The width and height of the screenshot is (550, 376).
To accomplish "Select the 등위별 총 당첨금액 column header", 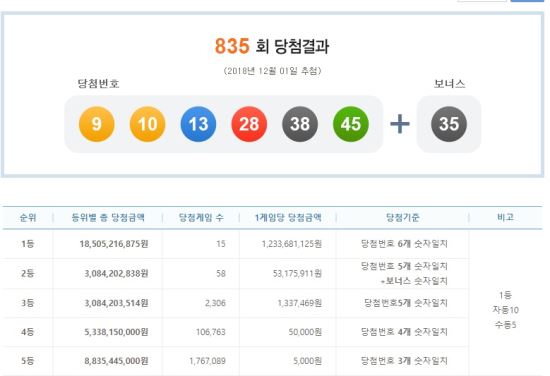I will (x=108, y=217).
